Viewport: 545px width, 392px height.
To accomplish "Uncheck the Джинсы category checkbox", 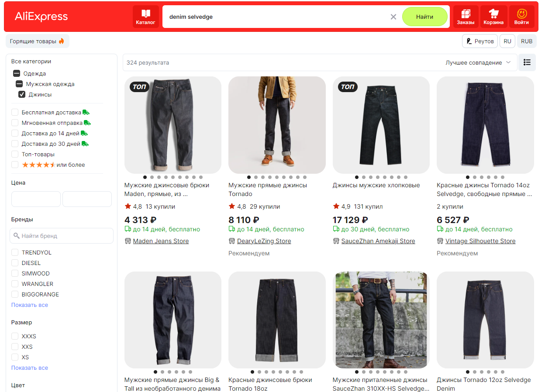I will (22, 94).
